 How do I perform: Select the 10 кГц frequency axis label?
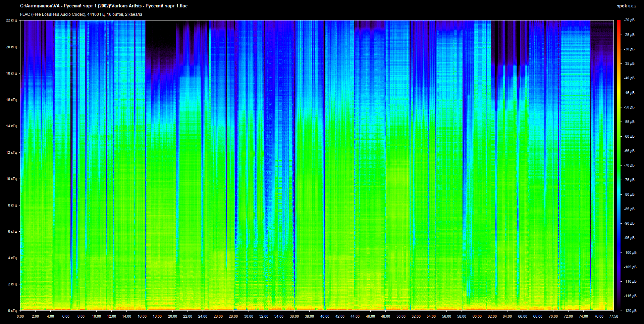[11, 179]
